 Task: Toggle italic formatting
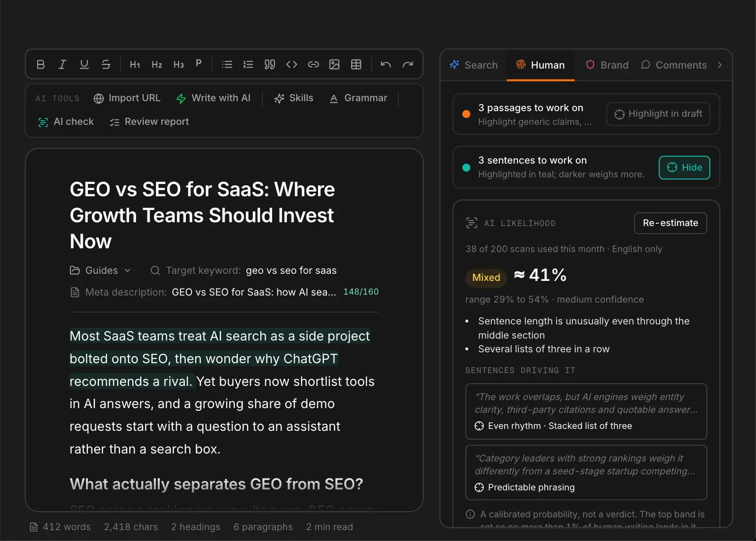(x=62, y=64)
